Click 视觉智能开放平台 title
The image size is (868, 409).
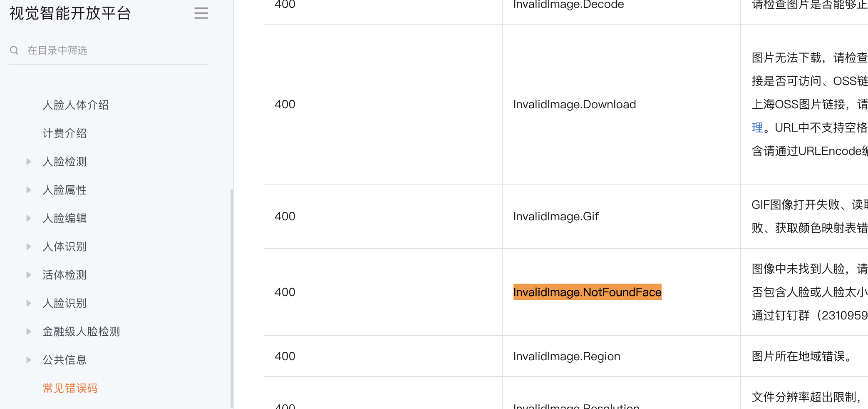pyautogui.click(x=70, y=13)
